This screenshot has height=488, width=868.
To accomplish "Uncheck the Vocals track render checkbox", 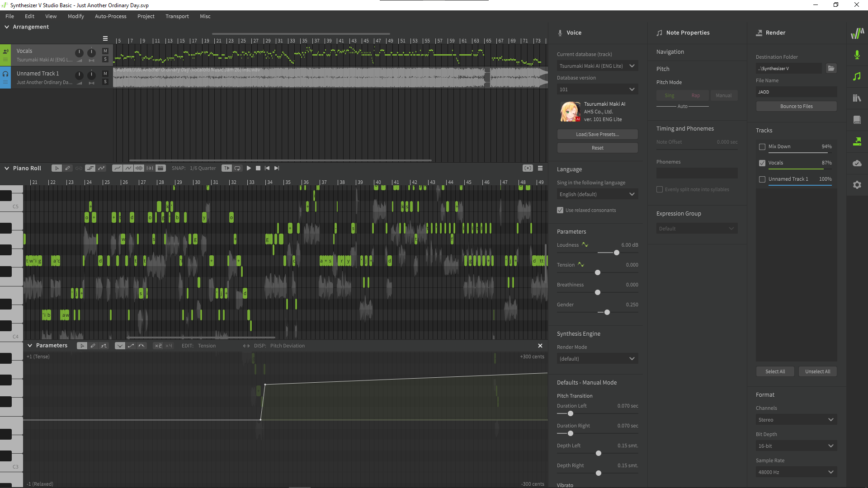I will (x=762, y=163).
